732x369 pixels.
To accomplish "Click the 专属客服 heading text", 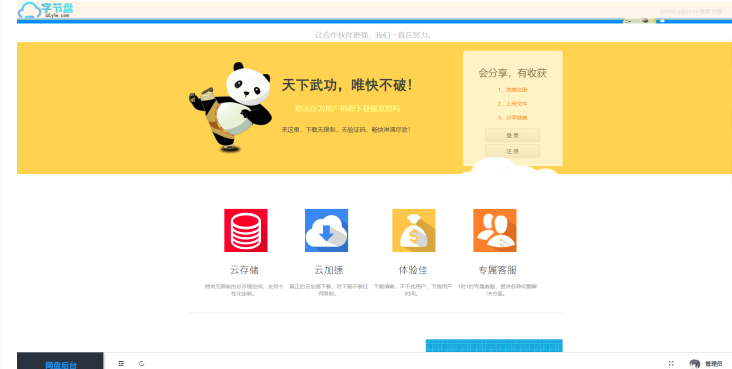I will point(497,270).
